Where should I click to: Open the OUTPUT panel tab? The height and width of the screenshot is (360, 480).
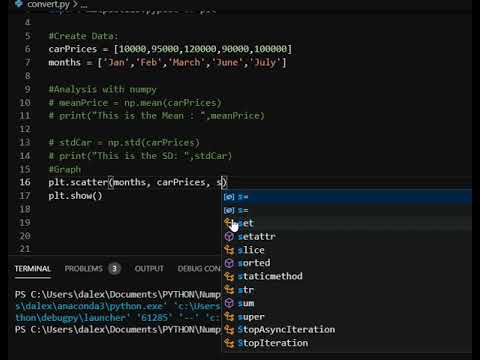149,269
